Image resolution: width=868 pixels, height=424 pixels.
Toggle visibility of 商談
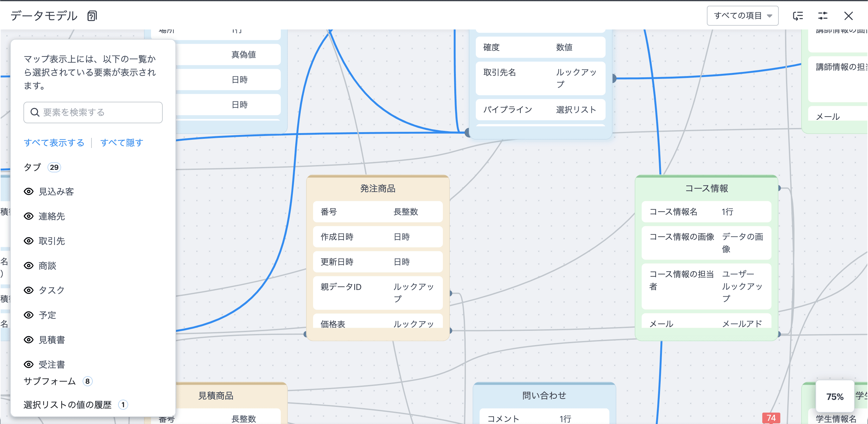(x=28, y=266)
